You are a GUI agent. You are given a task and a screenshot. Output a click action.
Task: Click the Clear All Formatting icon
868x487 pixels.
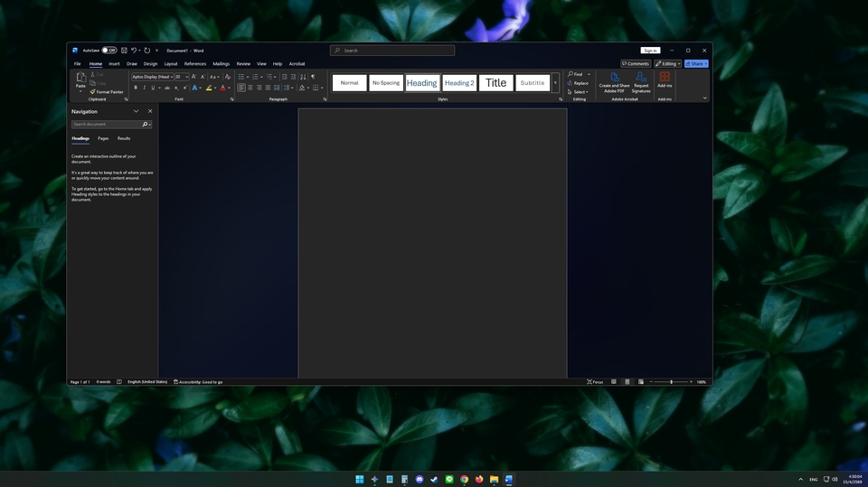click(228, 77)
